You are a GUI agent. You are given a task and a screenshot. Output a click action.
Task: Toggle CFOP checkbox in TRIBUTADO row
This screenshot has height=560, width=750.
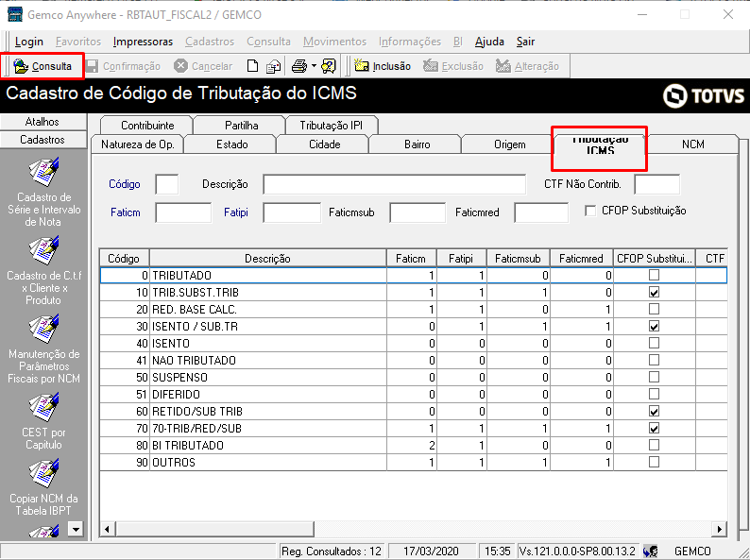tap(654, 275)
